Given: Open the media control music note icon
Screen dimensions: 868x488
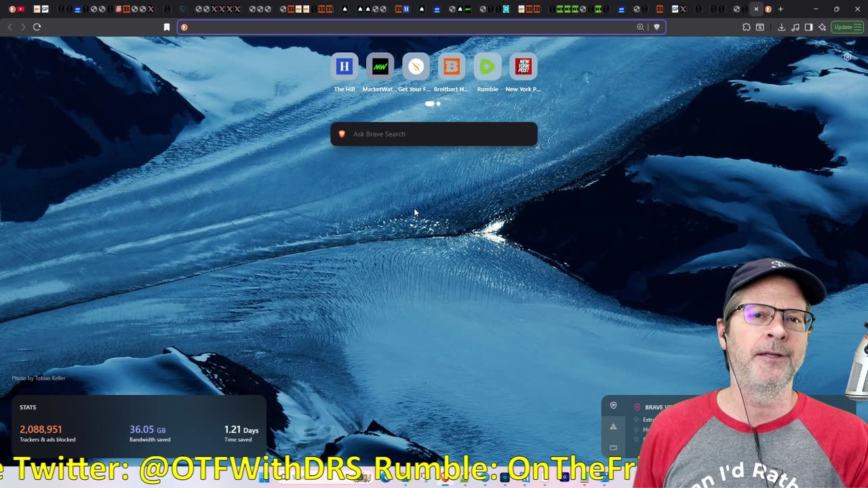Looking at the screenshot, I should tap(795, 27).
